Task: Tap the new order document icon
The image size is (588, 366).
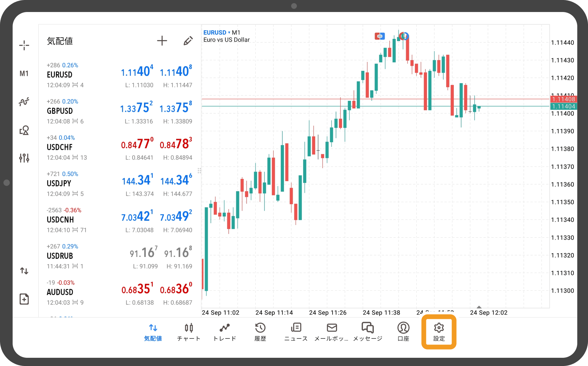Action: tap(24, 299)
